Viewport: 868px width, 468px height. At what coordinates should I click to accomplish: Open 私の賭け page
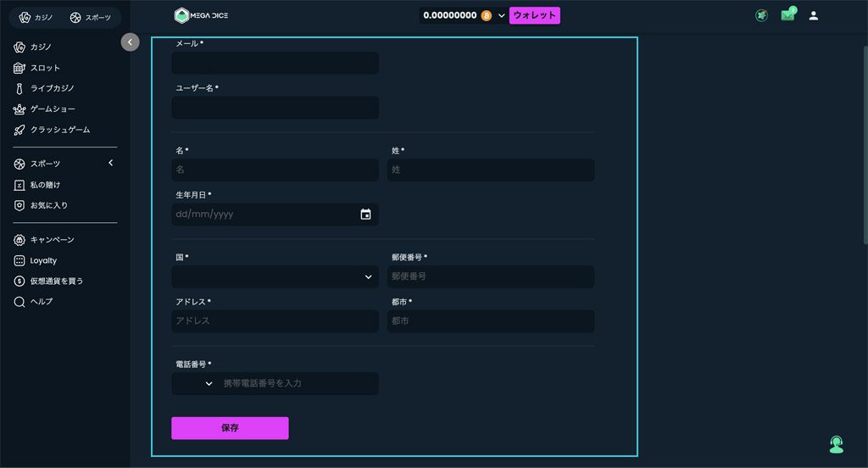[37, 185]
